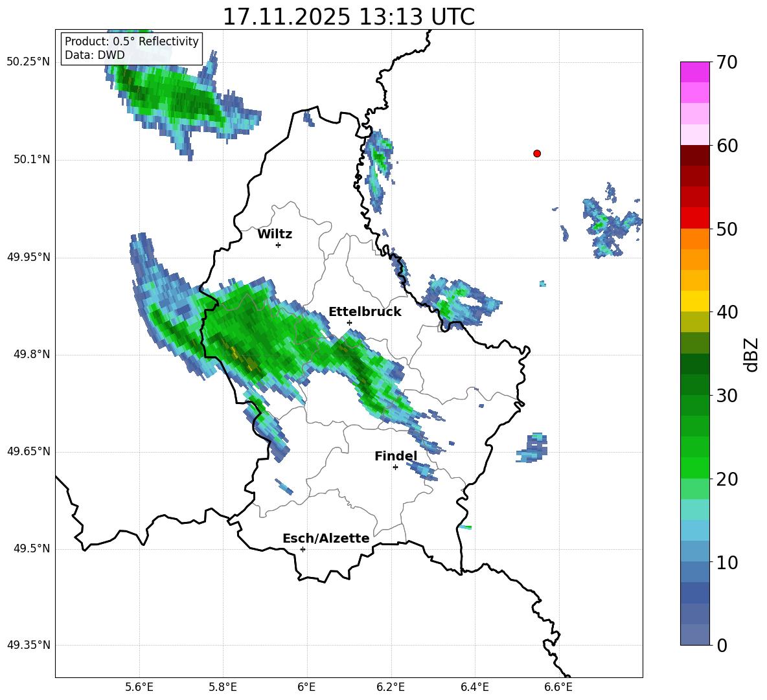
Task: Click the 0 tick label on colorbar
Action: pos(722,645)
